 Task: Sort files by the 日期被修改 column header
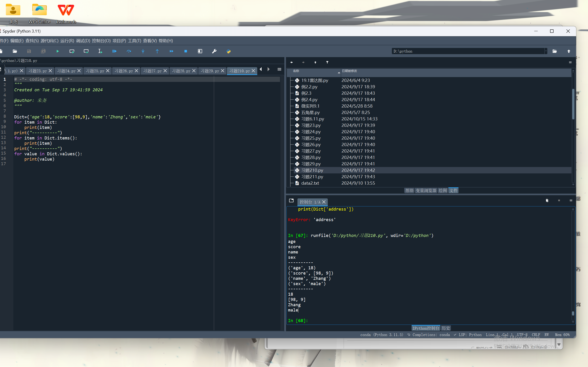point(349,71)
